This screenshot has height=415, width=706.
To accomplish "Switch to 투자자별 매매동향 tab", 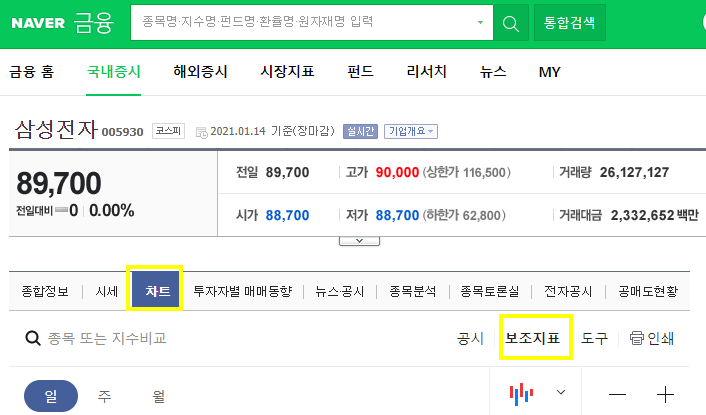I will pos(243,292).
